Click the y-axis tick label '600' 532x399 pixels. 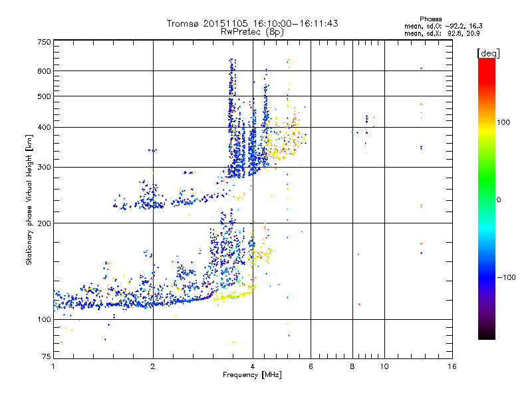tap(45, 71)
